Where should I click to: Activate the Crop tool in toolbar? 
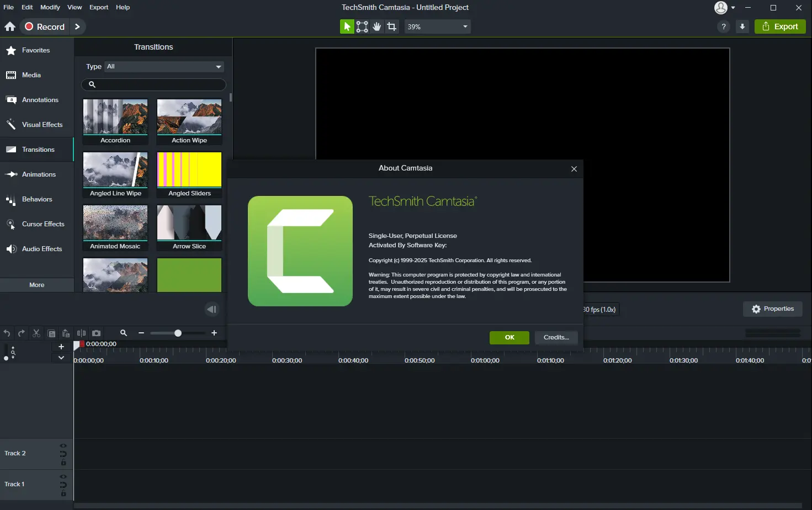point(392,26)
